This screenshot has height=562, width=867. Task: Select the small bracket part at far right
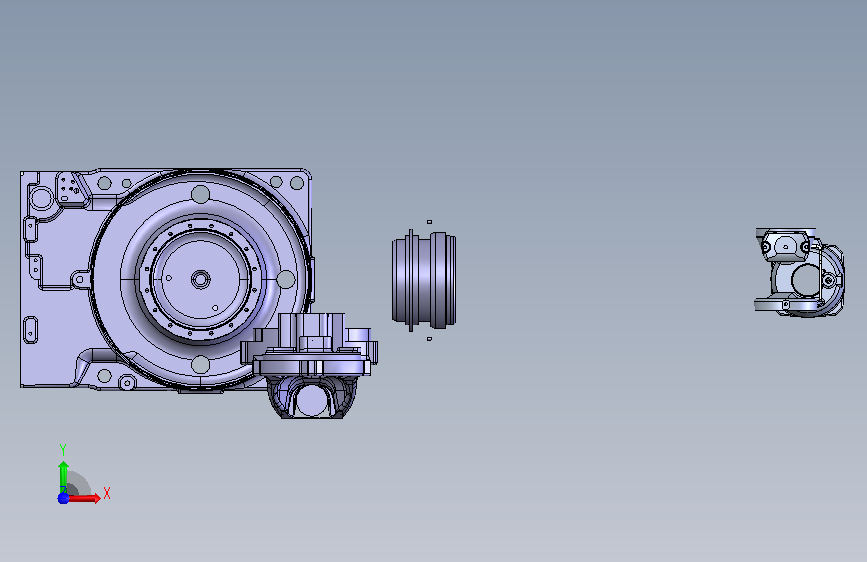point(800,273)
